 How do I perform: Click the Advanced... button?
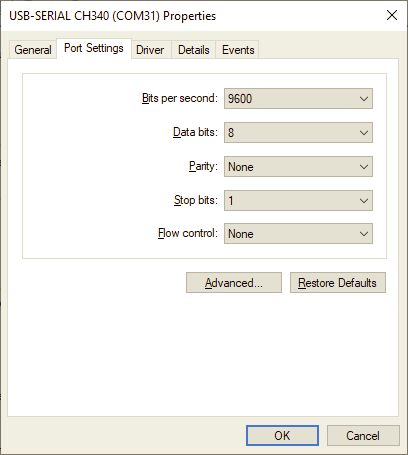pos(234,283)
